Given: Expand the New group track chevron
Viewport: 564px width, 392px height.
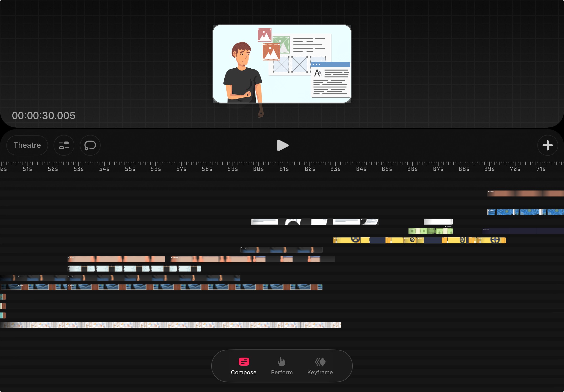Looking at the screenshot, I should pyautogui.click(x=179, y=257).
